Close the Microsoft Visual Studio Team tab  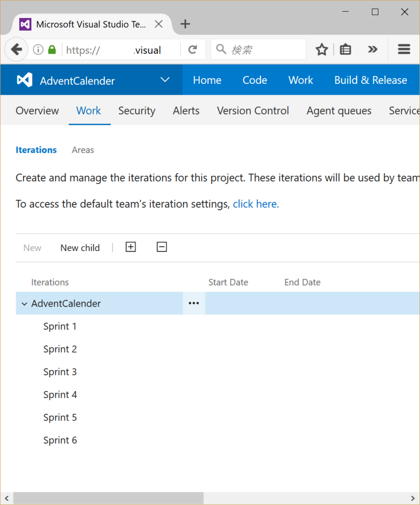click(158, 24)
